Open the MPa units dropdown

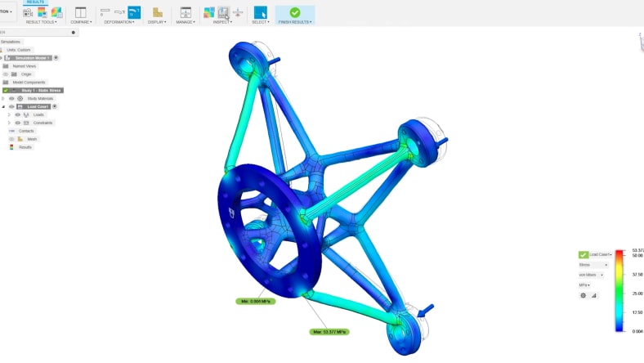[584, 285]
